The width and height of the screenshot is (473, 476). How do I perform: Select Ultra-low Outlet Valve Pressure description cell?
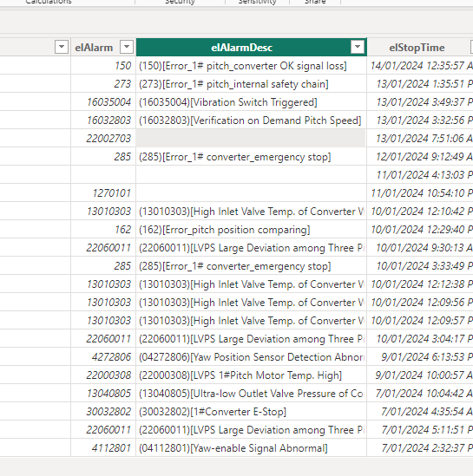point(251,394)
